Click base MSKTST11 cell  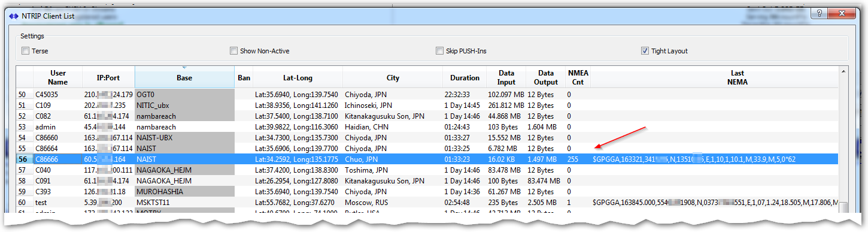pos(184,203)
